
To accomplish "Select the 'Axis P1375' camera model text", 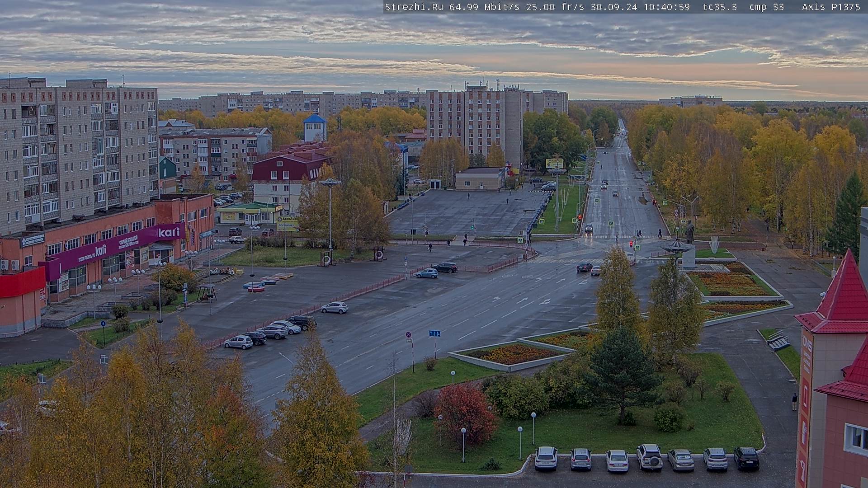I will coord(831,7).
